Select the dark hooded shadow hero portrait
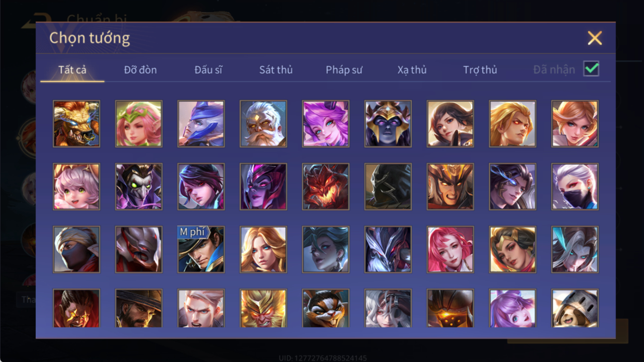 pyautogui.click(x=388, y=187)
